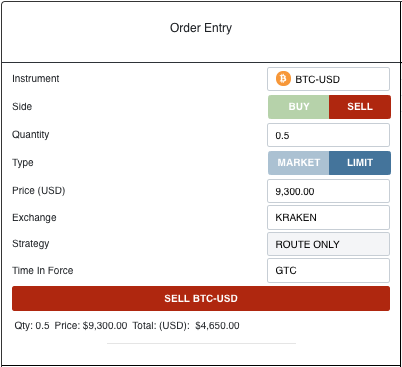Screen dimensions: 402x367
Task: Click the Exchange label
Action: [x=34, y=217]
